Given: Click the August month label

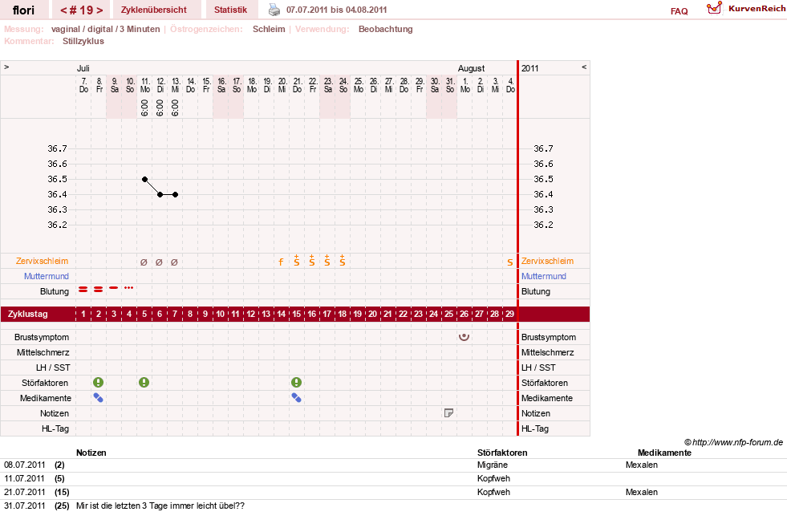Looking at the screenshot, I should 471,68.
